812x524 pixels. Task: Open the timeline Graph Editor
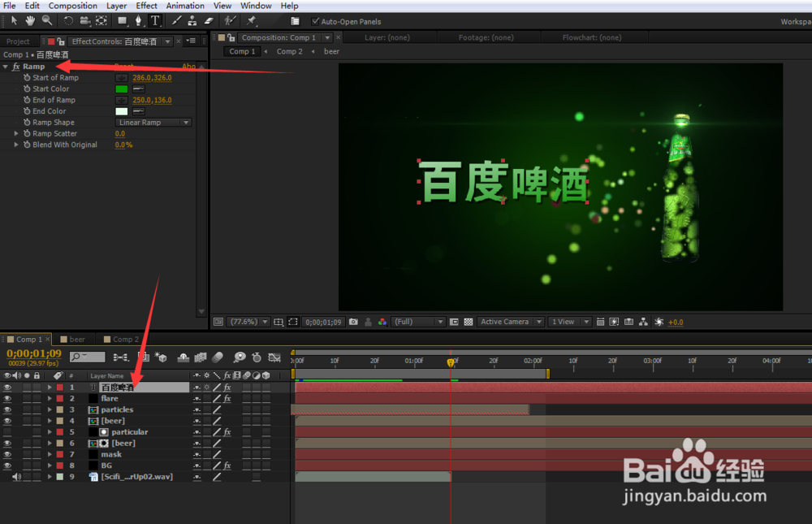point(274,357)
